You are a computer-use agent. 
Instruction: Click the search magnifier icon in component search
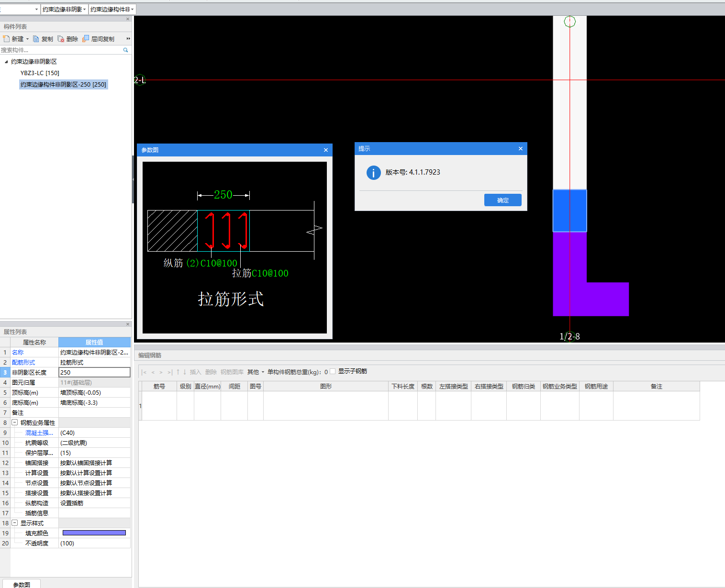(x=126, y=50)
